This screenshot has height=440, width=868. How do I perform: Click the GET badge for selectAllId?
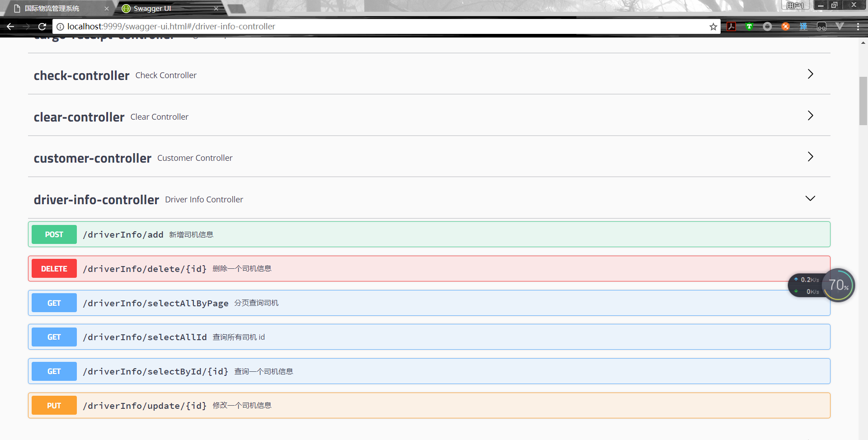(54, 337)
